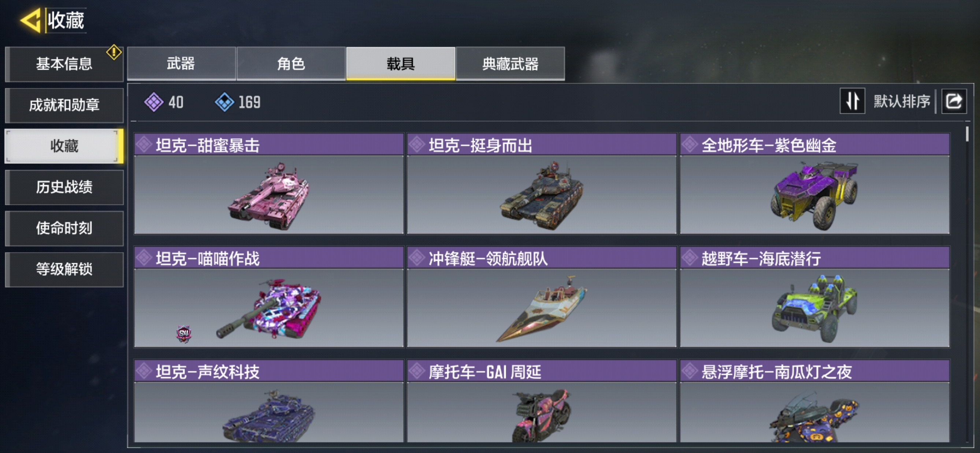Screen dimensions: 980x453
Task: Open the 成就和勋章 section
Action: point(64,105)
